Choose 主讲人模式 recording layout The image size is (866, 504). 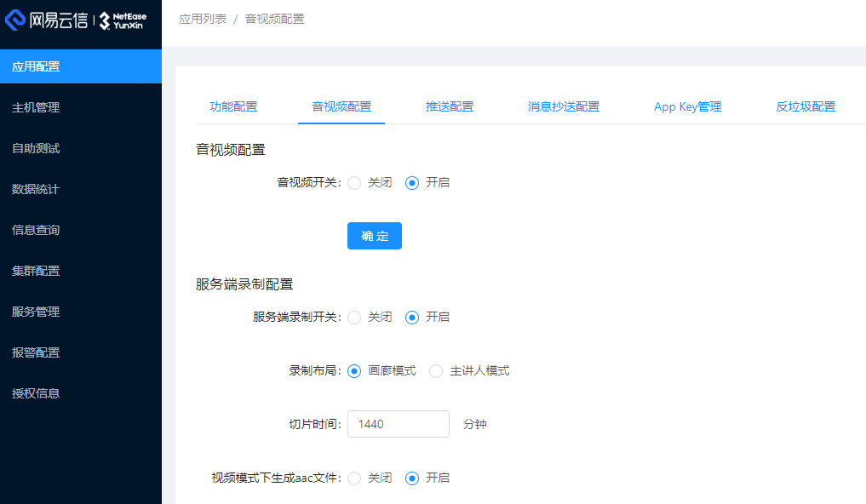click(437, 371)
